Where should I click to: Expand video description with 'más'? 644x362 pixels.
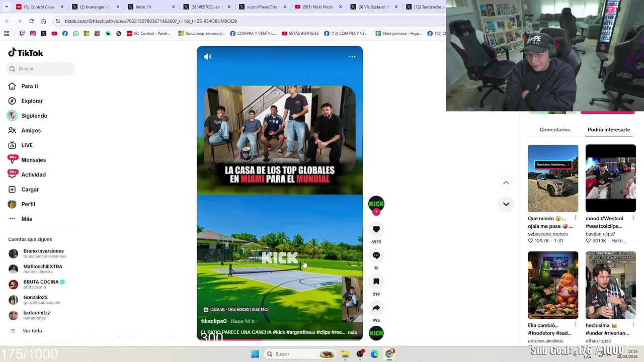click(352, 332)
